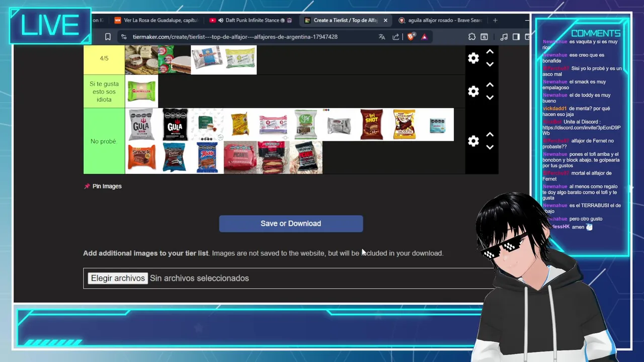This screenshot has height=362, width=644.
Task: Select the blue Cofler alfajor image
Action: tap(175, 157)
